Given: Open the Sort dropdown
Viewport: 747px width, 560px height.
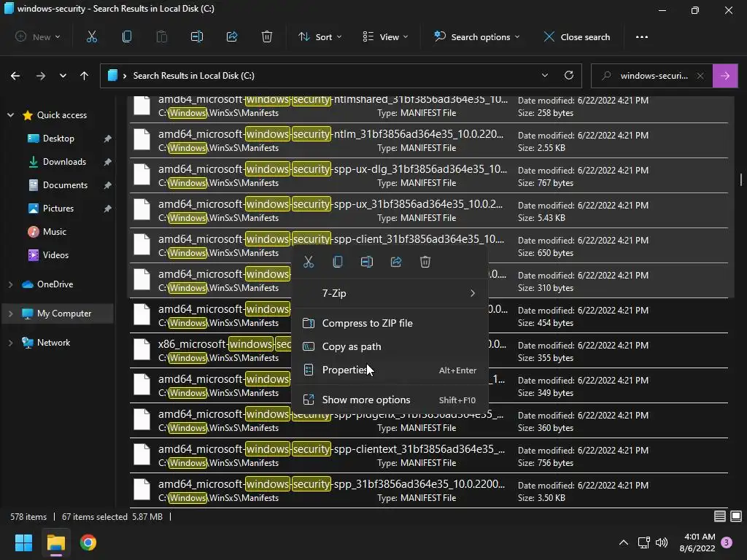Looking at the screenshot, I should [320, 36].
